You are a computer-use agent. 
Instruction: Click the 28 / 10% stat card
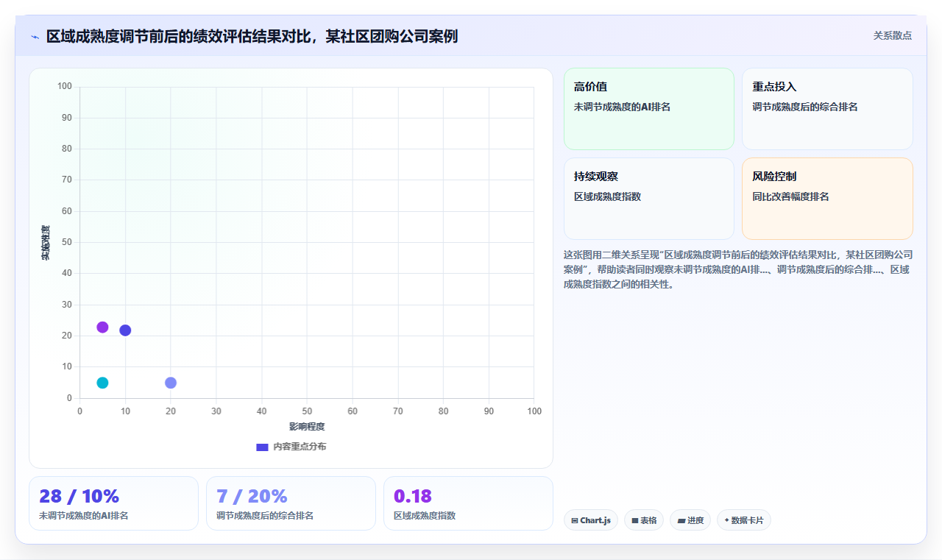tap(113, 503)
